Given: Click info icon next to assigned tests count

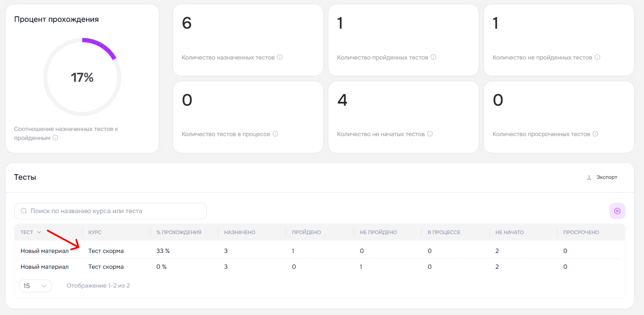Looking at the screenshot, I should [x=280, y=57].
